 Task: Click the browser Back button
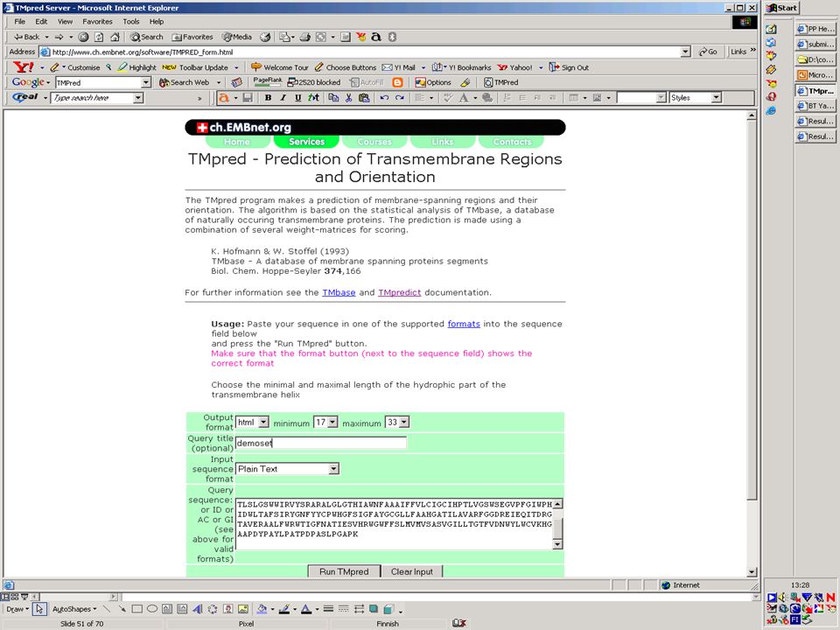27,37
